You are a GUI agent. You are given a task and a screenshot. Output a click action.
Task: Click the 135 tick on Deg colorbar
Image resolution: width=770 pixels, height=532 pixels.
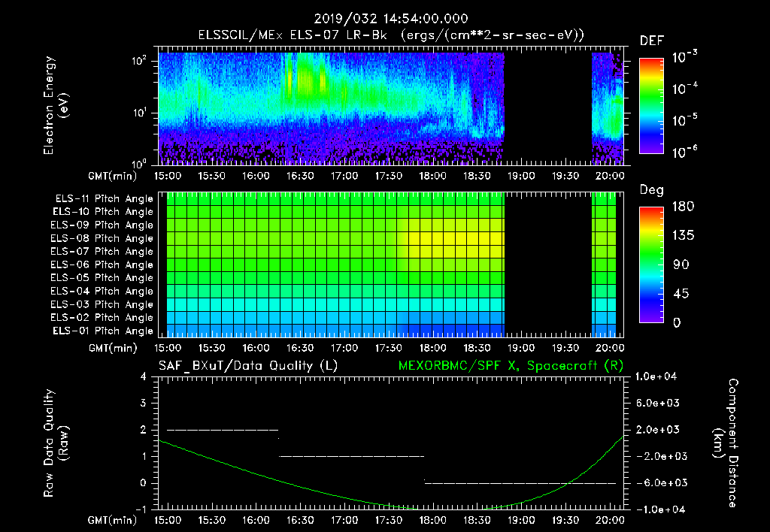click(683, 236)
